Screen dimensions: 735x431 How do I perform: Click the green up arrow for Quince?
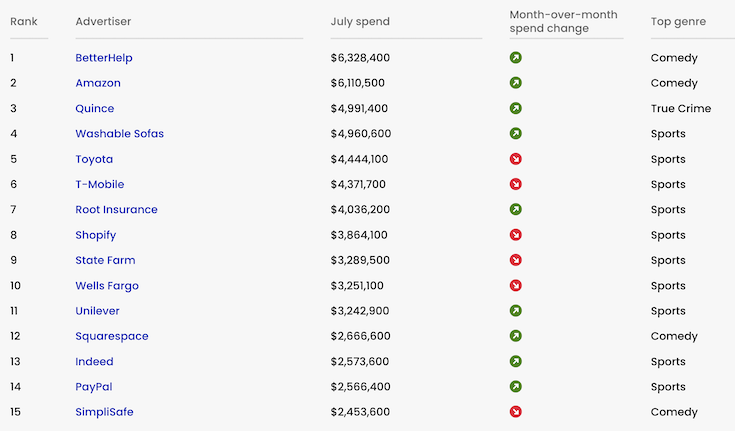pyautogui.click(x=516, y=108)
